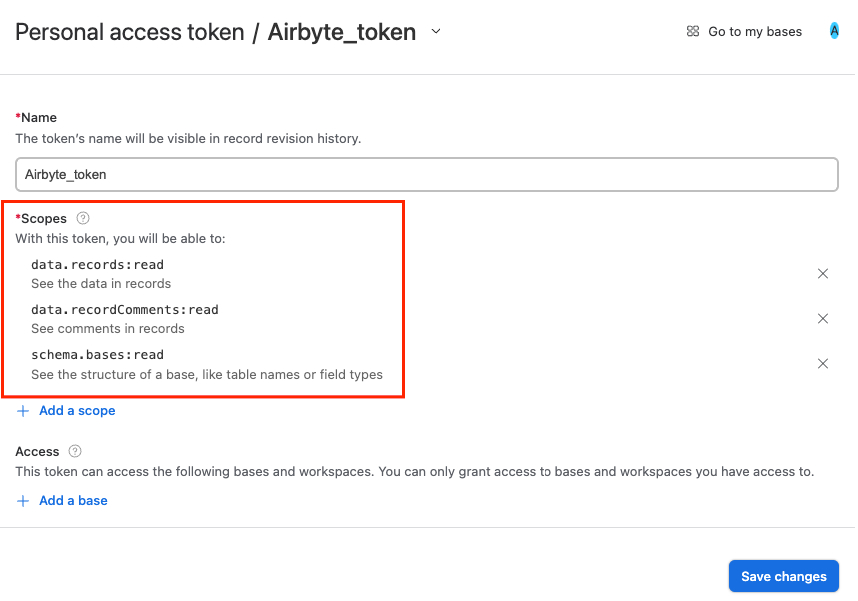Remove the data.recordComments:read scope
Screen dimensions: 858x601
click(x=823, y=319)
